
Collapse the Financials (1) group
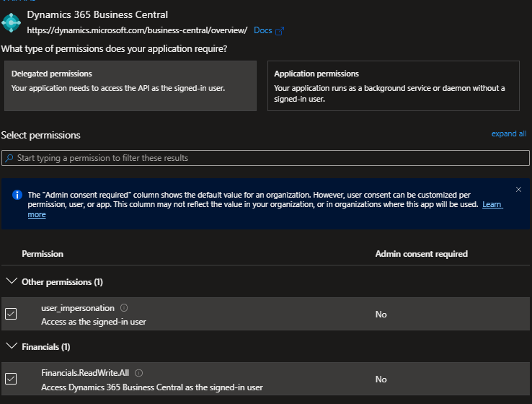pos(12,346)
